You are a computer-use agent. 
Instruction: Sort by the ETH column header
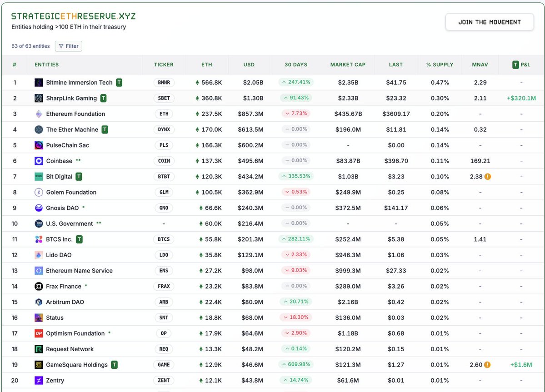207,65
